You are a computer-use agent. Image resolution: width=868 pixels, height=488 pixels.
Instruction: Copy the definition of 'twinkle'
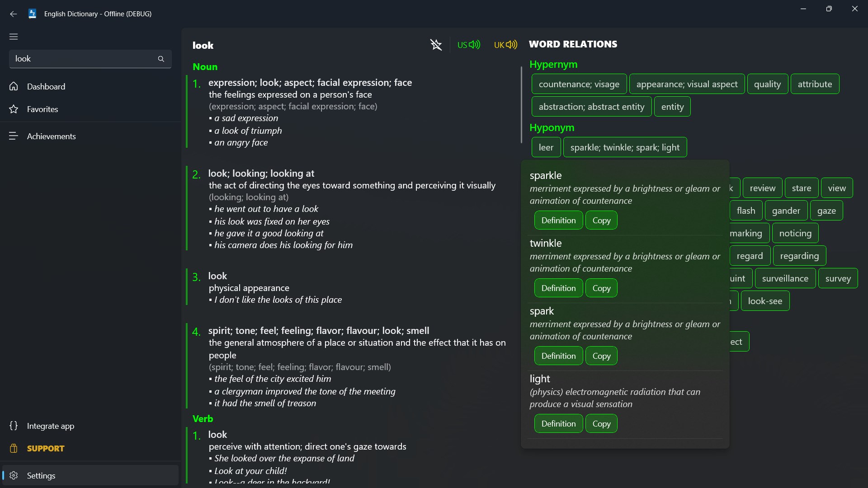click(601, 288)
